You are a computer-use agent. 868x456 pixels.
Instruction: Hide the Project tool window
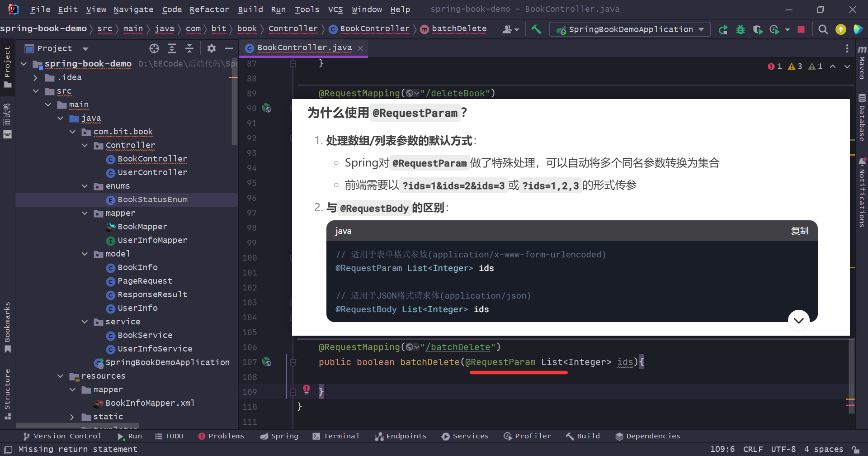tap(229, 48)
